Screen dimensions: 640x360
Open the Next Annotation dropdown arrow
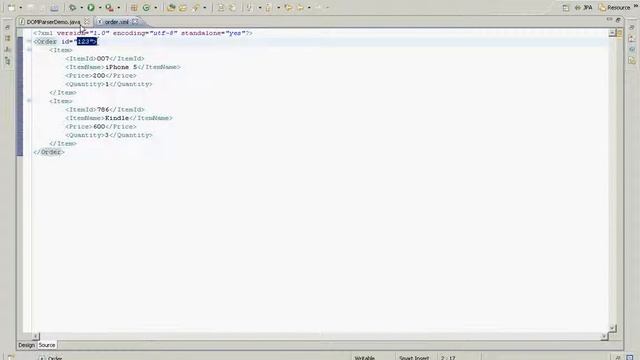click(x=260, y=8)
